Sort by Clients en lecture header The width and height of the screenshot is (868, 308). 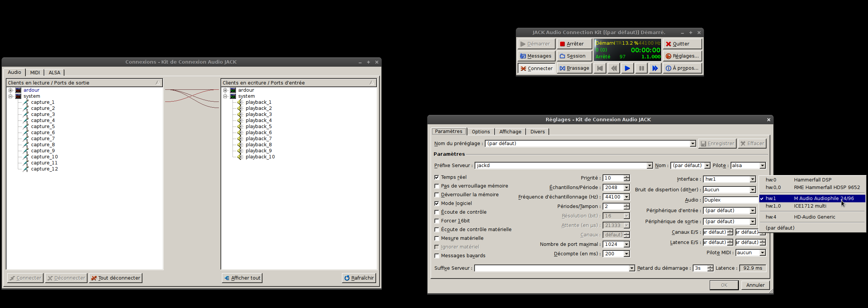tap(84, 83)
